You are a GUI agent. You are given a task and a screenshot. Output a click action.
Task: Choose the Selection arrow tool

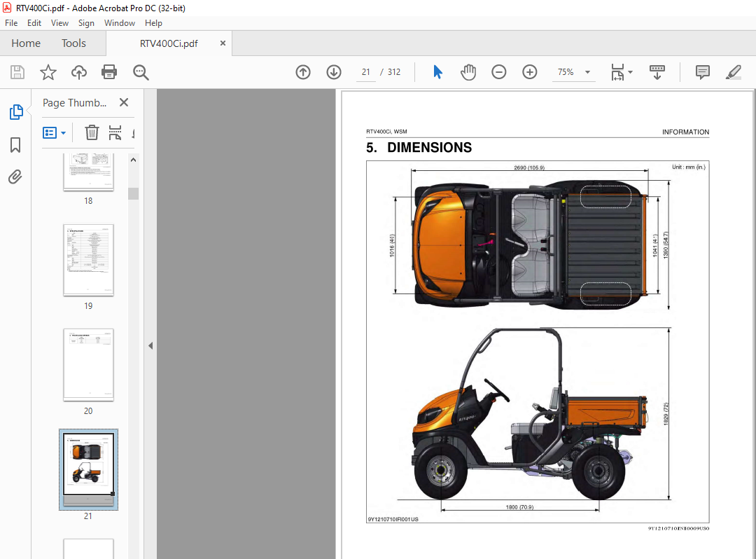(x=437, y=72)
